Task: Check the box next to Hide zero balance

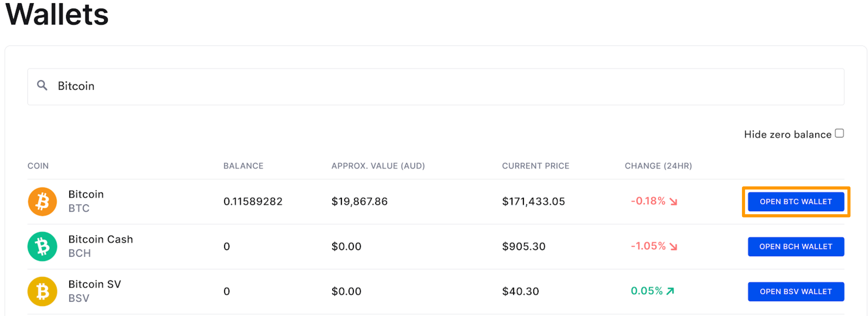Action: pos(840,133)
